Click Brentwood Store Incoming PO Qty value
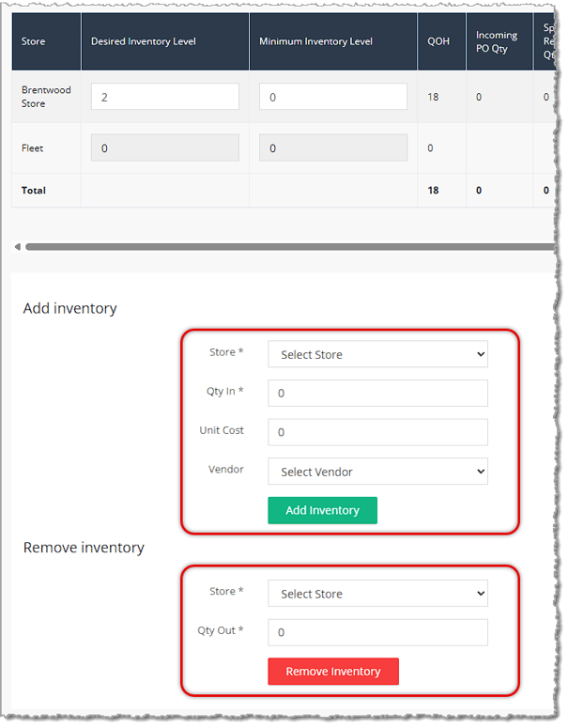 [479, 97]
